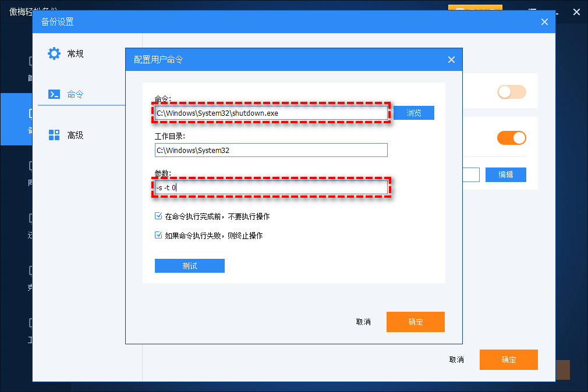Switch to the 高级 settings tab
The height and width of the screenshot is (392, 588).
coord(75,135)
